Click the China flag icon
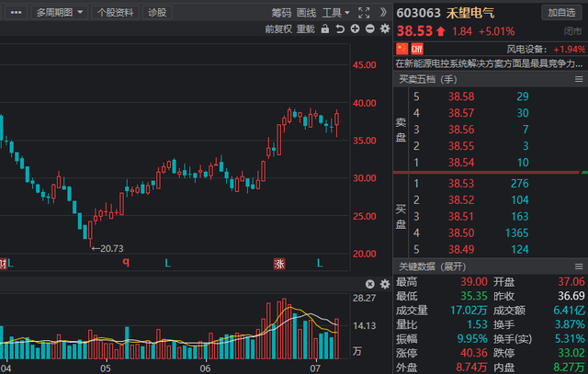 pyautogui.click(x=402, y=49)
